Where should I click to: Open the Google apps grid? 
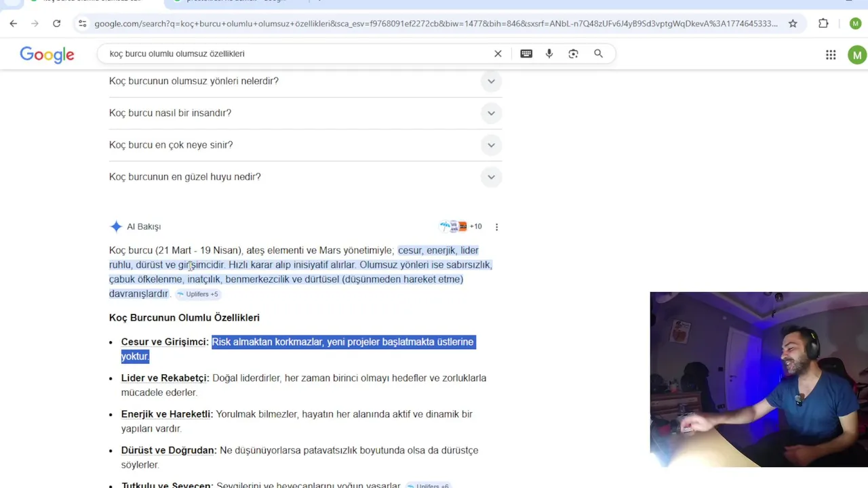pos(831,55)
